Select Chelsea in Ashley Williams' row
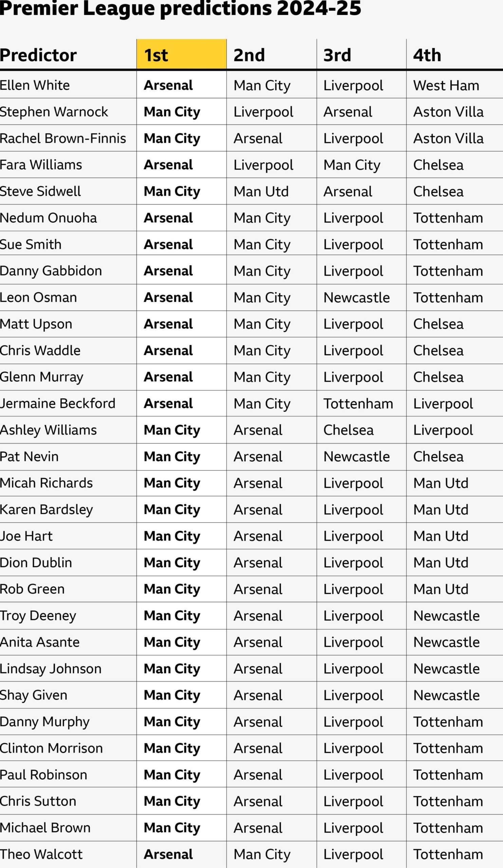Image resolution: width=503 pixels, height=868 pixels. pos(349,430)
